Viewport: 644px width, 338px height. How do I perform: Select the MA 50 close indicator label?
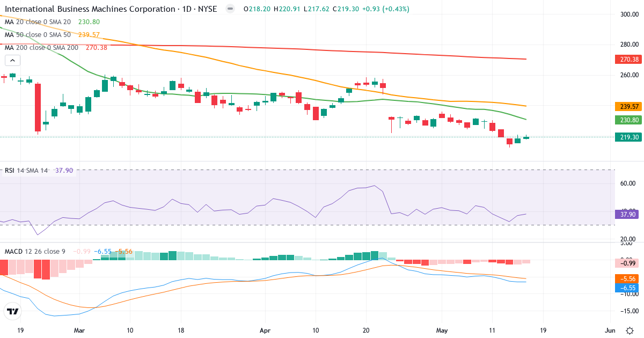click(38, 35)
